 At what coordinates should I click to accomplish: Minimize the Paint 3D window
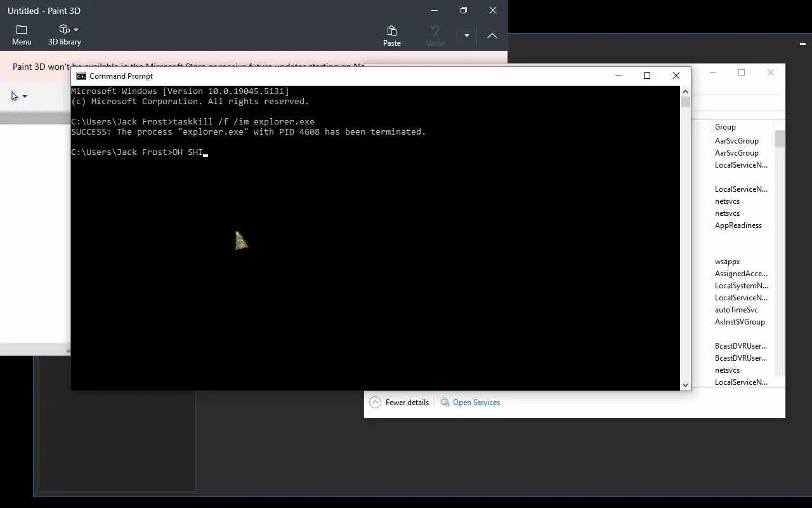[435, 11]
